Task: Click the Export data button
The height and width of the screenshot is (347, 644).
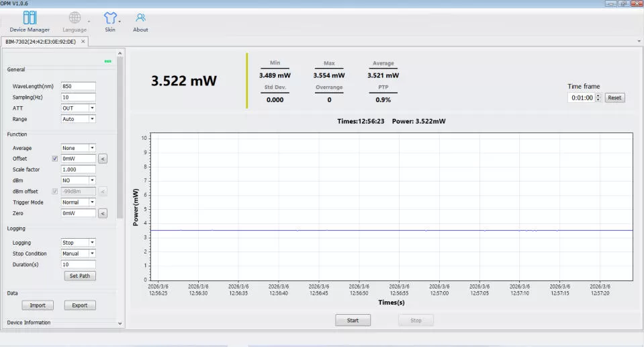Action: tap(80, 305)
